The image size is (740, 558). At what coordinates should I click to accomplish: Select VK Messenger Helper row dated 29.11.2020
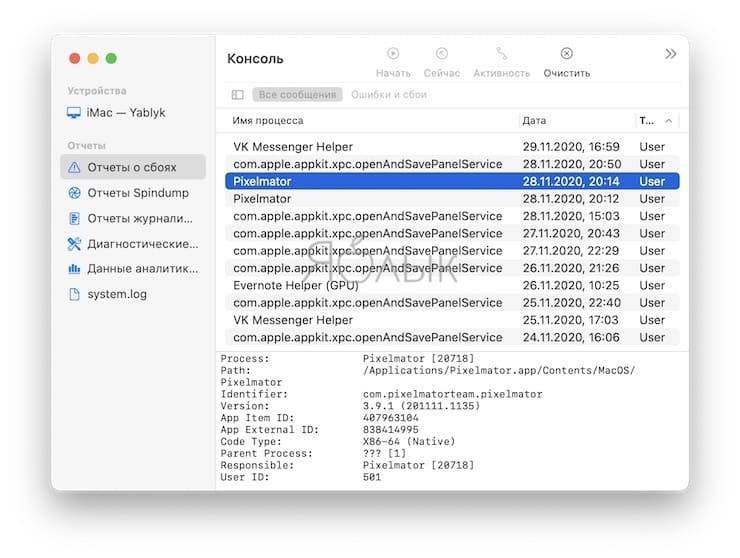coord(452,147)
